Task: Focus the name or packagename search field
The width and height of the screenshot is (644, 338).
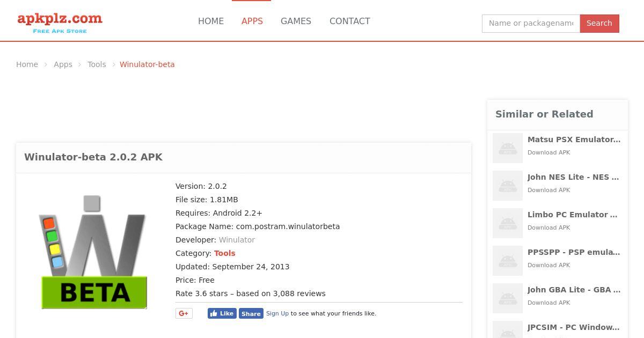Action: point(531,23)
